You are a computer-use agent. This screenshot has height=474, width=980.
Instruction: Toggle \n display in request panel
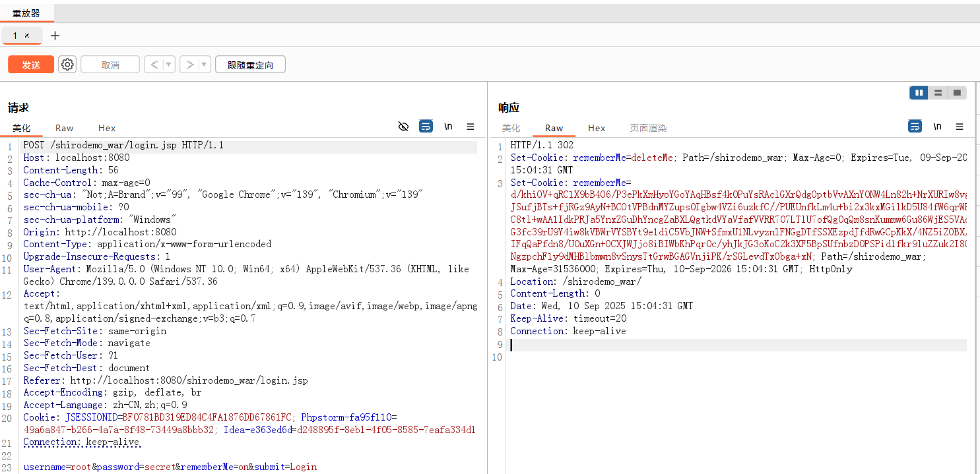click(448, 127)
